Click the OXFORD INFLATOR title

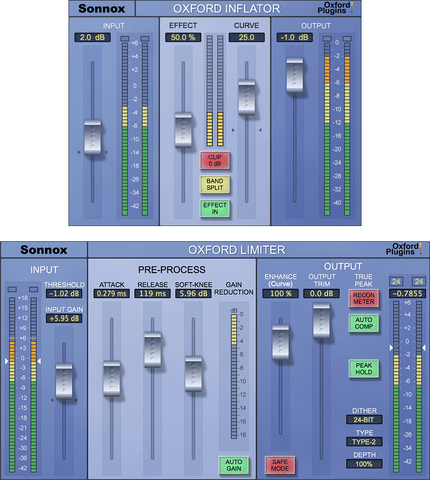click(x=227, y=9)
